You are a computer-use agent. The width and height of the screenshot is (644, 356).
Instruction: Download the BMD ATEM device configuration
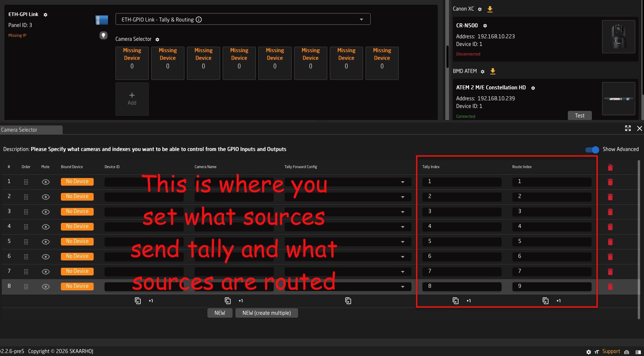pyautogui.click(x=493, y=71)
